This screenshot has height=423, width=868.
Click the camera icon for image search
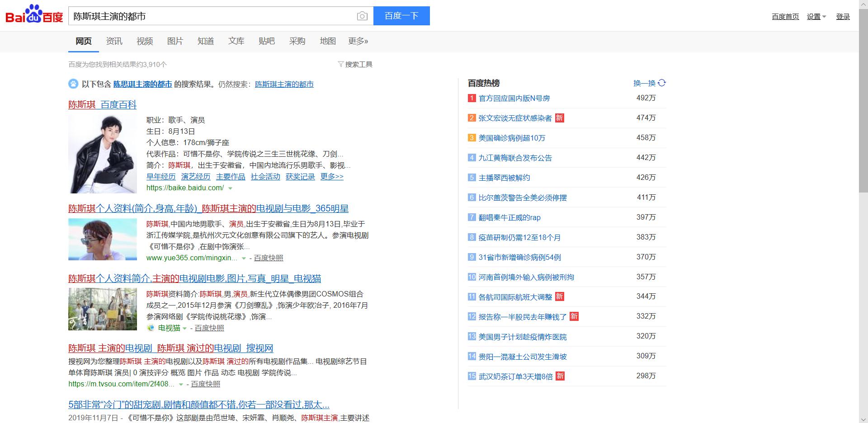tap(362, 15)
